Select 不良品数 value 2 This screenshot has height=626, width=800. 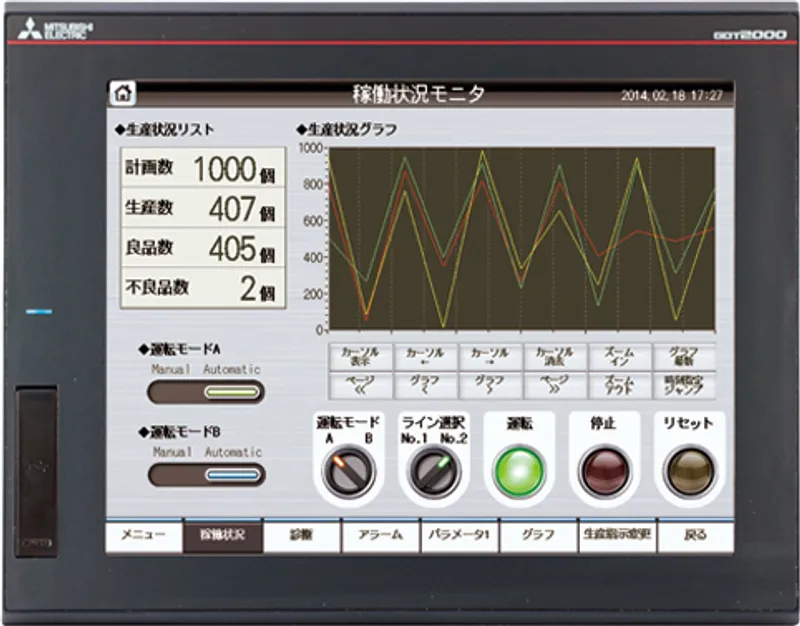[x=248, y=288]
